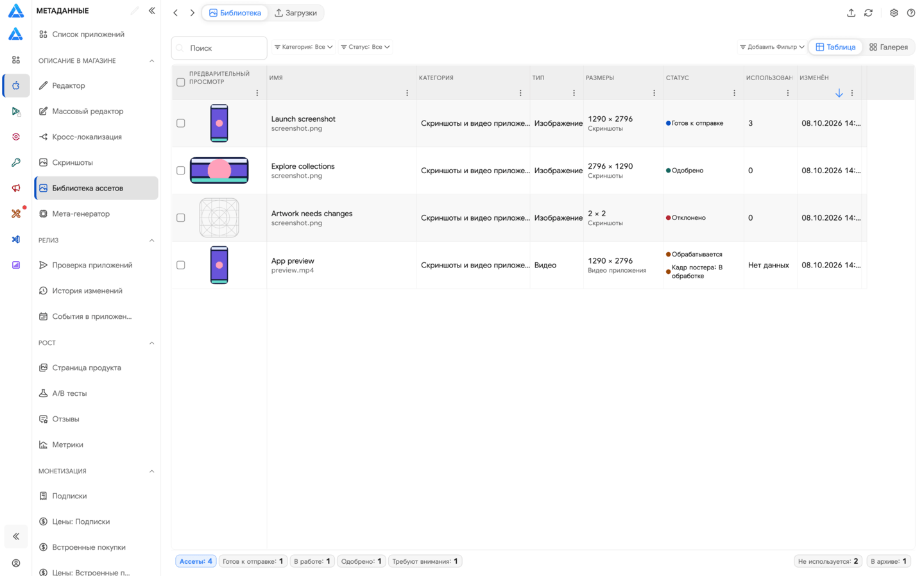Filter by Не используется: 2 chip

828,561
